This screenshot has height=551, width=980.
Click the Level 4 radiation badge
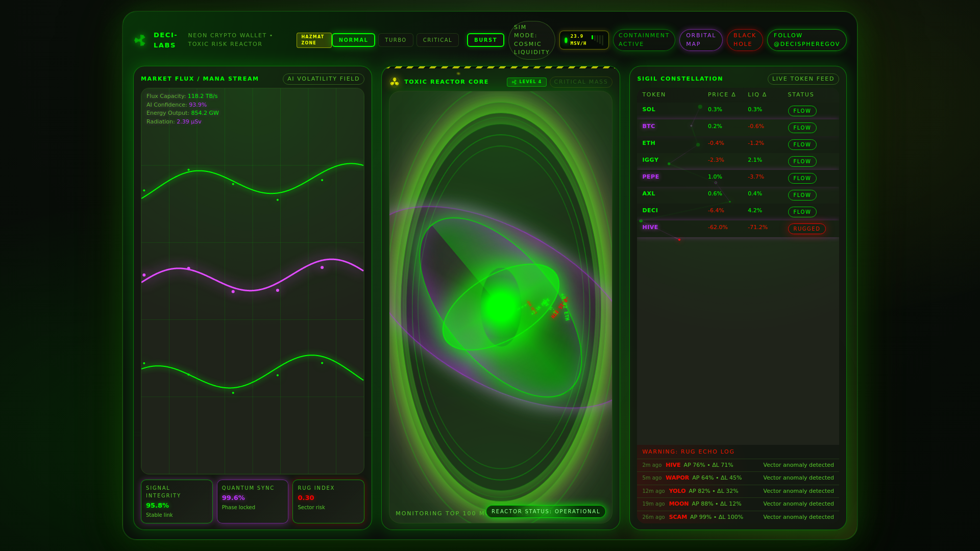click(x=526, y=82)
